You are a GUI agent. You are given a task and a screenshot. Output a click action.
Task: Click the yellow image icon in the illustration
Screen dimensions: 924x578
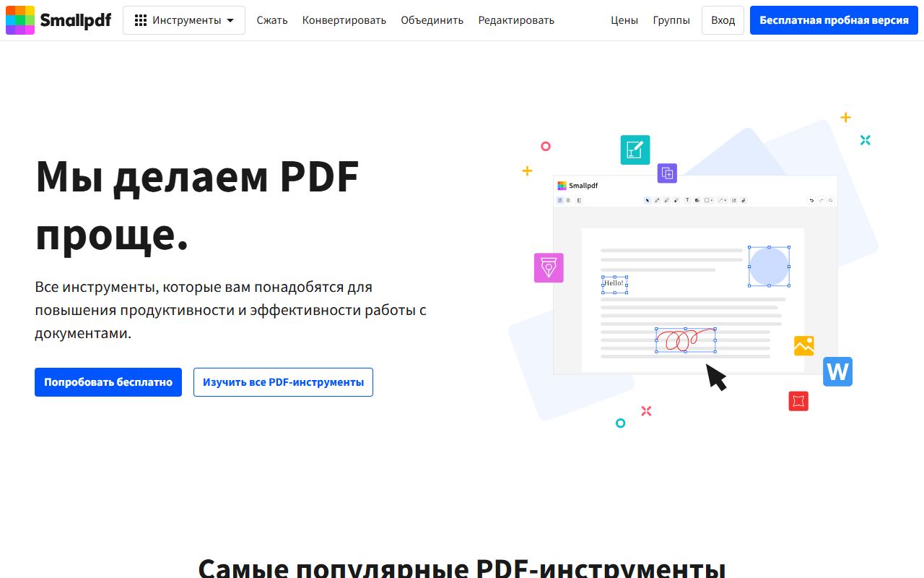click(x=804, y=345)
